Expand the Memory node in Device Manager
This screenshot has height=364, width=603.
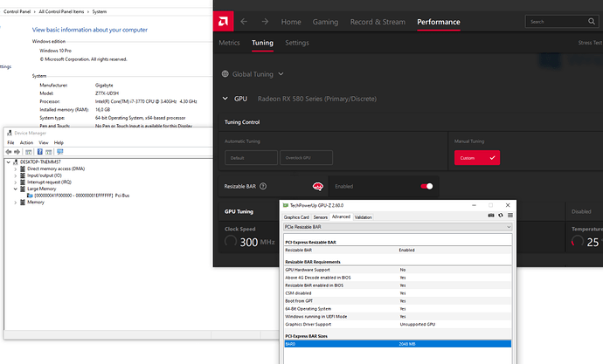pos(16,203)
